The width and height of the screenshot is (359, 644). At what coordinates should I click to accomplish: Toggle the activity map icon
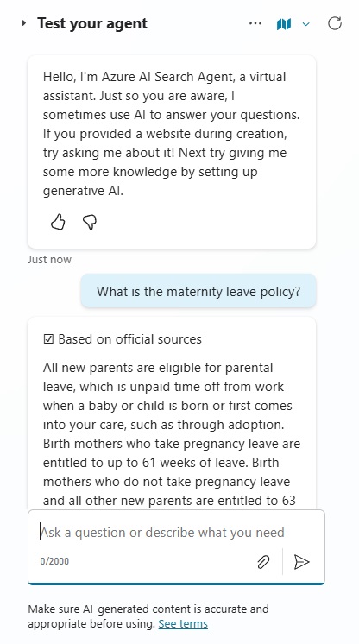[284, 24]
